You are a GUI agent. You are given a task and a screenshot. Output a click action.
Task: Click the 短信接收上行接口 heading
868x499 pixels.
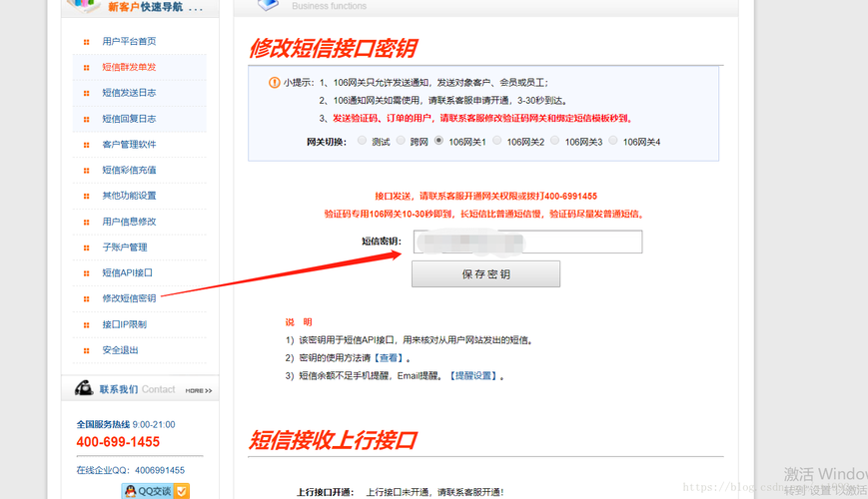(334, 440)
